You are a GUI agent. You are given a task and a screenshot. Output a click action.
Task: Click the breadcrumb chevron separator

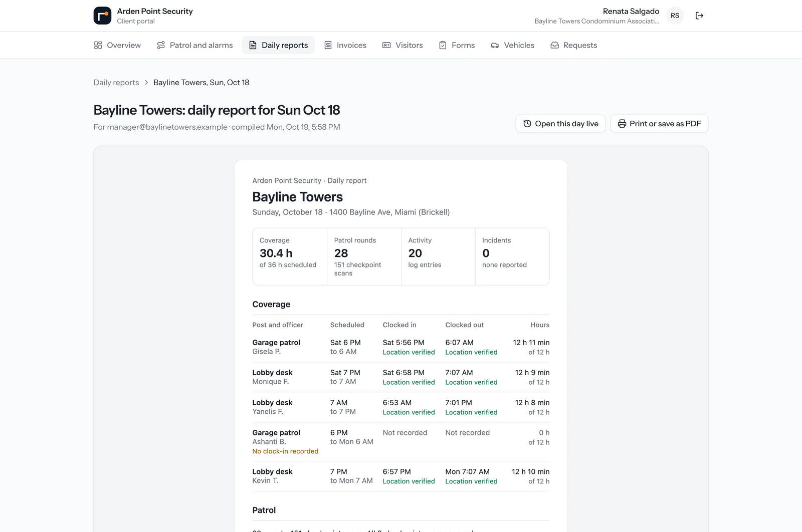(146, 83)
